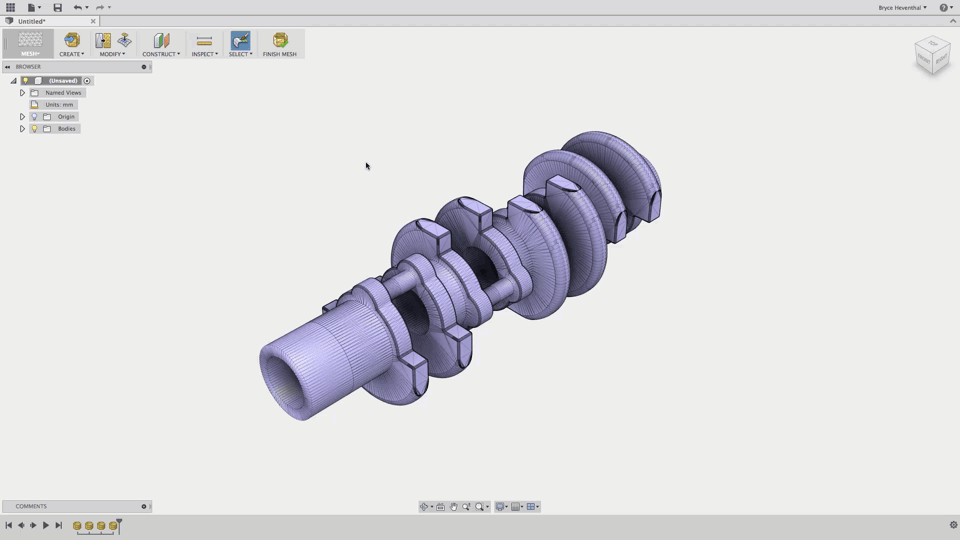Activate the Select paint selection tool icon
Screen dimensions: 960x540
[x=240, y=40]
